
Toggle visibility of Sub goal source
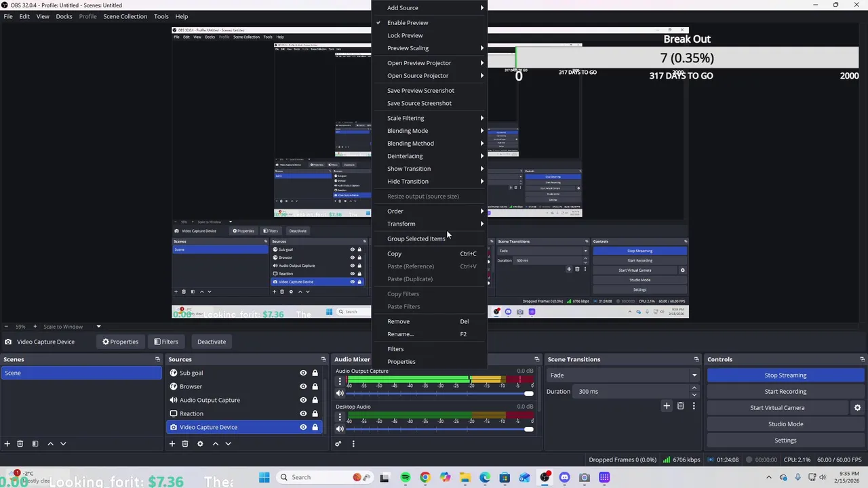[303, 373]
